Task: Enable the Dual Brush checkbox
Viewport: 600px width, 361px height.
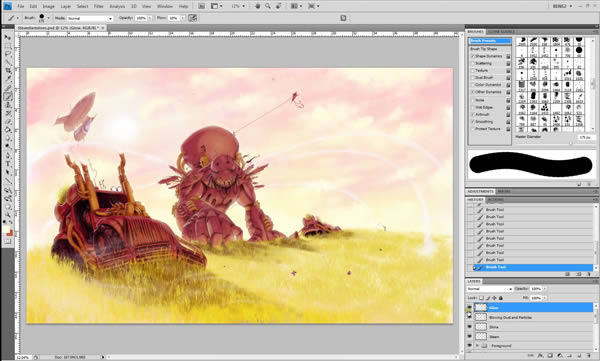Action: coord(473,78)
